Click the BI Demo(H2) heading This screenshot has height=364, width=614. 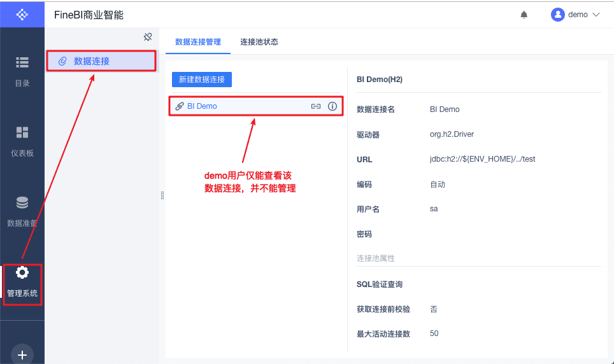click(380, 80)
